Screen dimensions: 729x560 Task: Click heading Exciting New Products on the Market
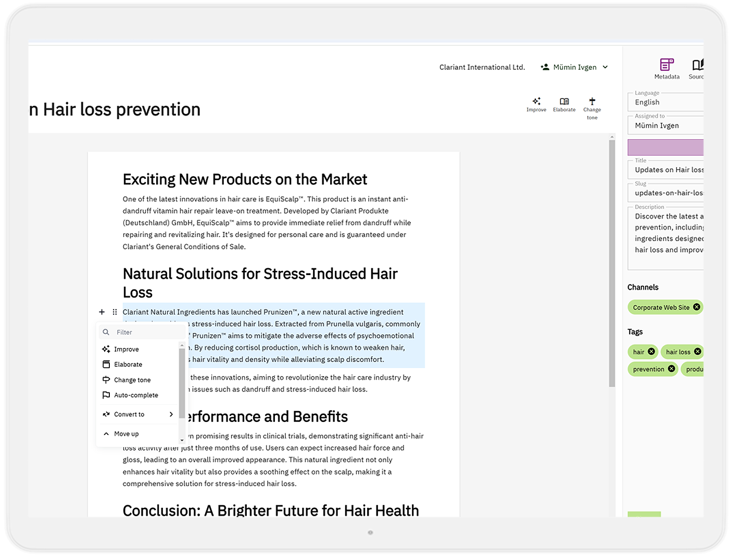point(245,179)
